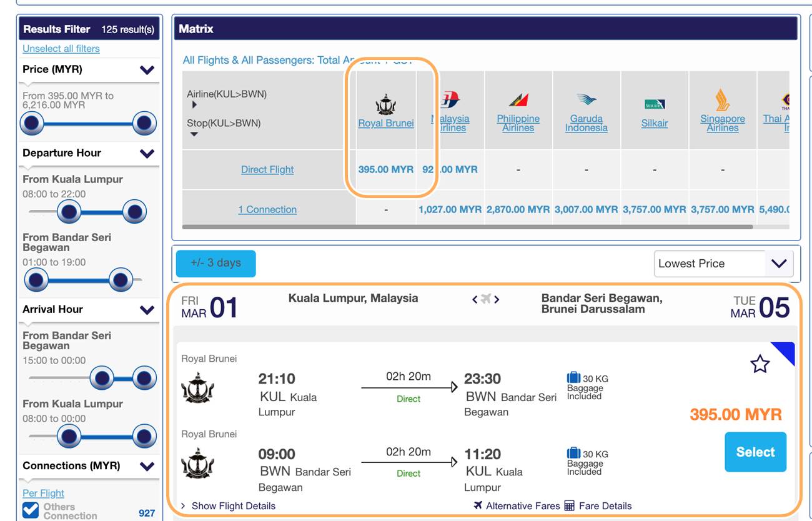Collapse the Price (MYR) filter section

tap(147, 70)
